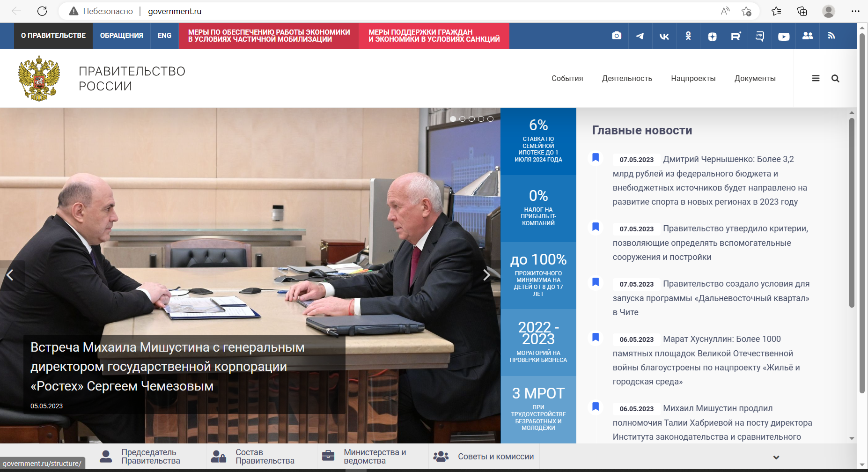Open the Dzen star icon
This screenshot has width=868, height=472.
click(712, 37)
